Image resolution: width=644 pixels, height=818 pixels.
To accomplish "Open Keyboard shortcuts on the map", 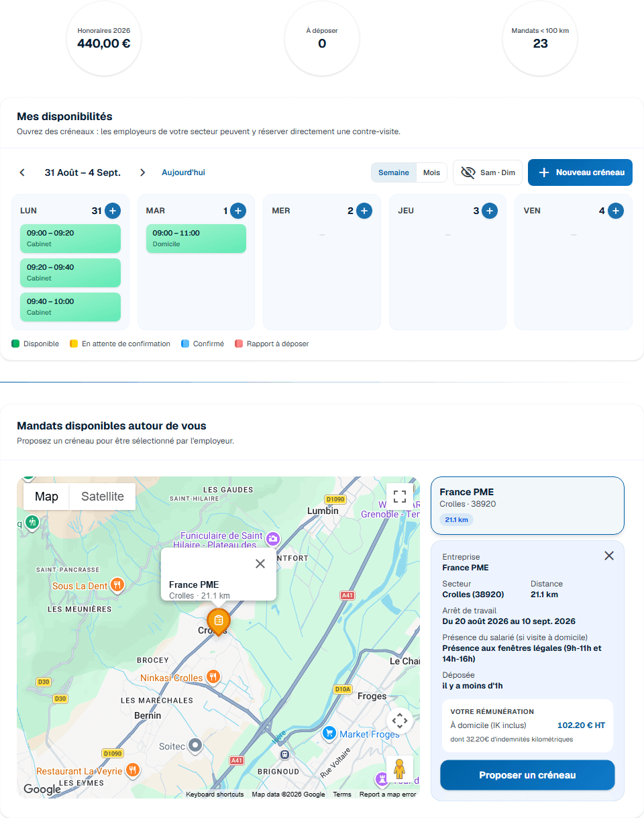I will pyautogui.click(x=215, y=795).
